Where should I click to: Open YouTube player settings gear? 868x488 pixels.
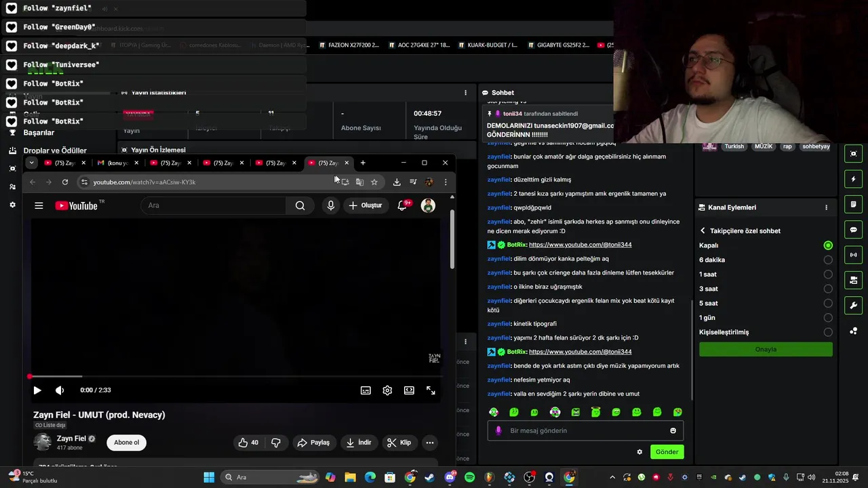[x=387, y=390]
